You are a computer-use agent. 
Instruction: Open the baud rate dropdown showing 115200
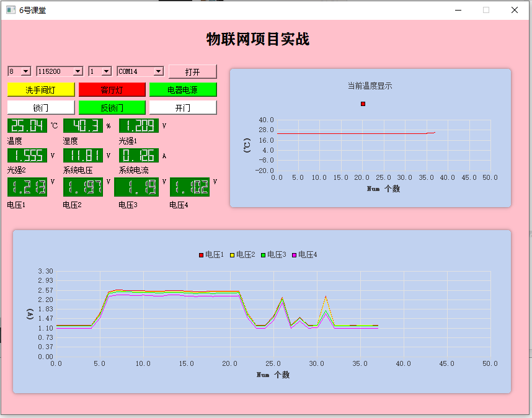[59, 71]
